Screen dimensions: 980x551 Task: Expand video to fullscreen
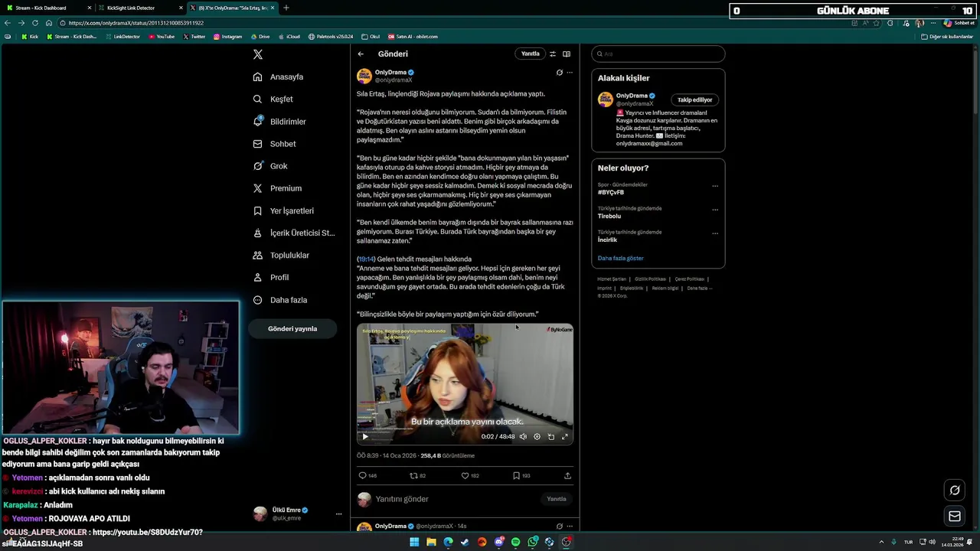tap(565, 437)
